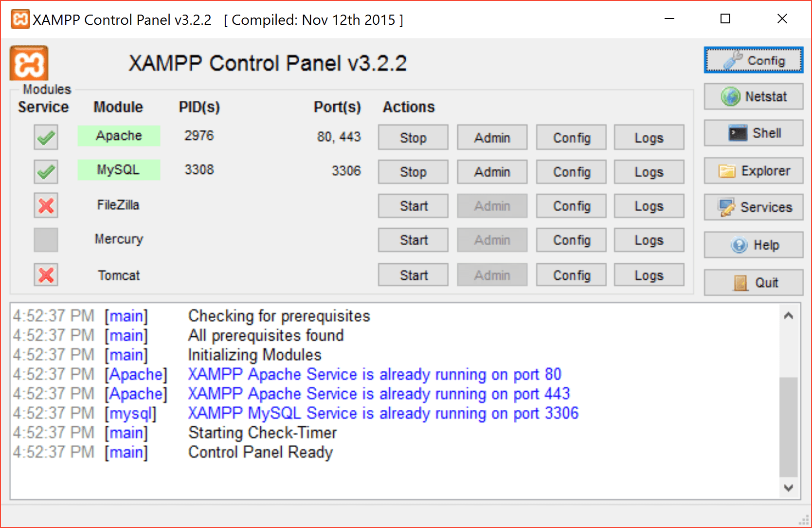Start the Tomcat module
Image resolution: width=812 pixels, height=528 pixels.
click(413, 274)
